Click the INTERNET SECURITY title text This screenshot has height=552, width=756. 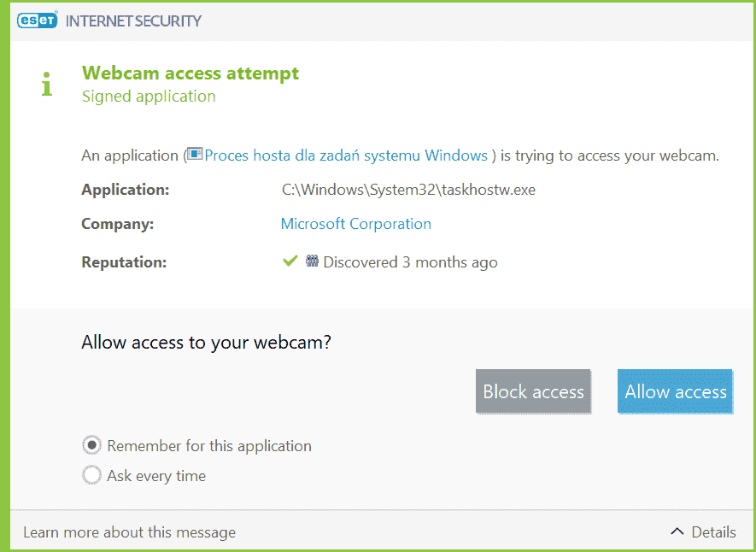(x=133, y=21)
